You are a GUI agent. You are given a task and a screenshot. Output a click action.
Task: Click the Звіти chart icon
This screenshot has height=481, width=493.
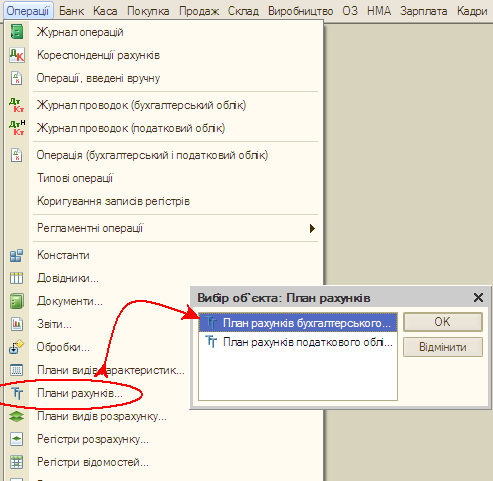(x=16, y=324)
